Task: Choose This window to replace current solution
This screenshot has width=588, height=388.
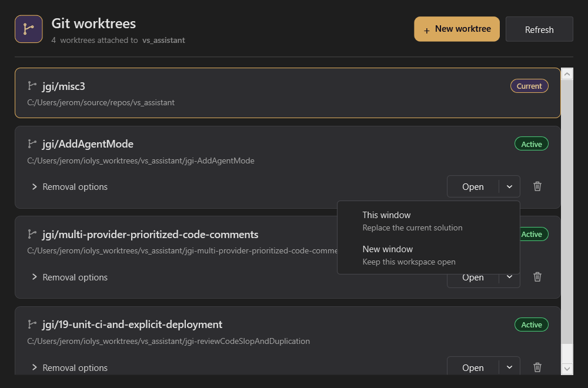Action: click(x=428, y=221)
